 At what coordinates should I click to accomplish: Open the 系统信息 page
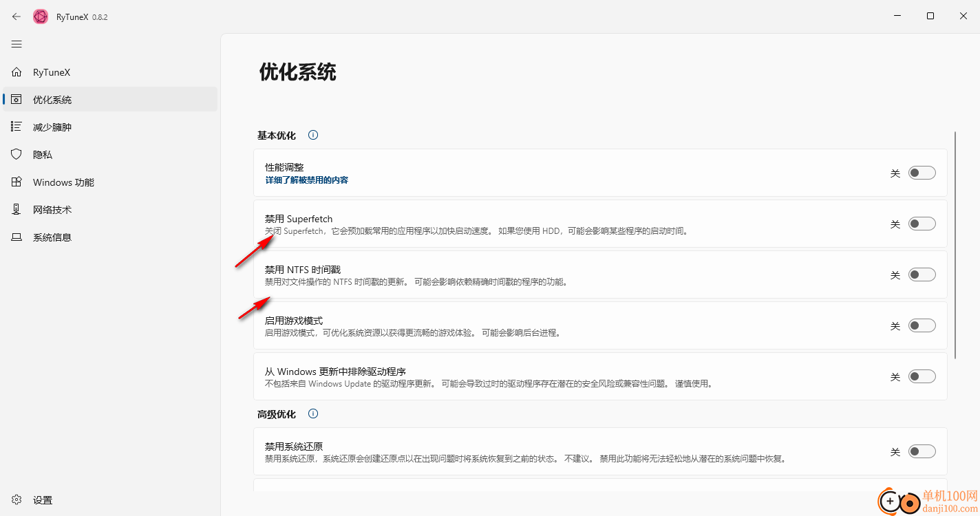pyautogui.click(x=110, y=237)
